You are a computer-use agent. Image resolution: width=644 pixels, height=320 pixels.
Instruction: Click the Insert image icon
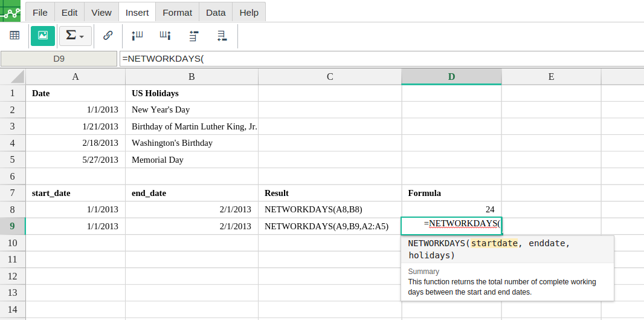pos(43,36)
